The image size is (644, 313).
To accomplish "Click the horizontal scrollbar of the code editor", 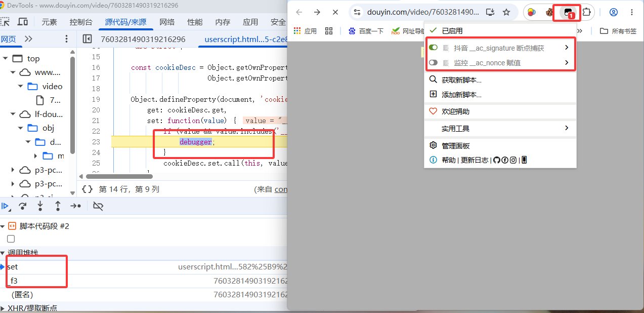I will click(120, 176).
